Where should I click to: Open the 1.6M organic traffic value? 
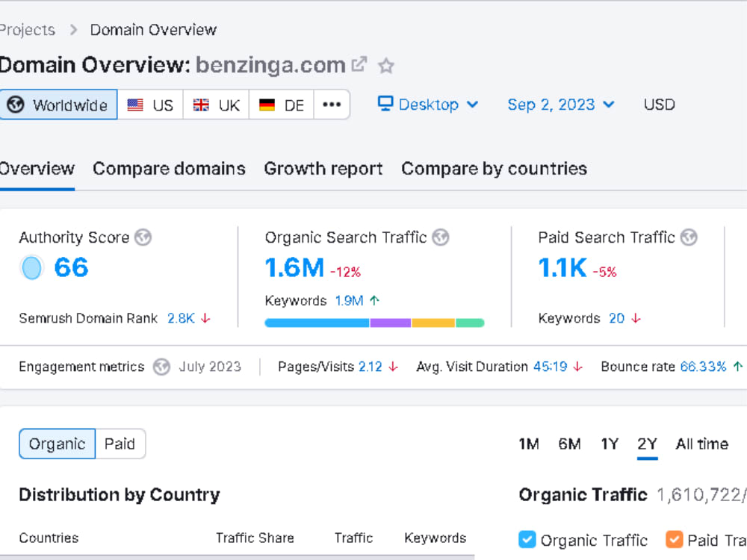294,267
